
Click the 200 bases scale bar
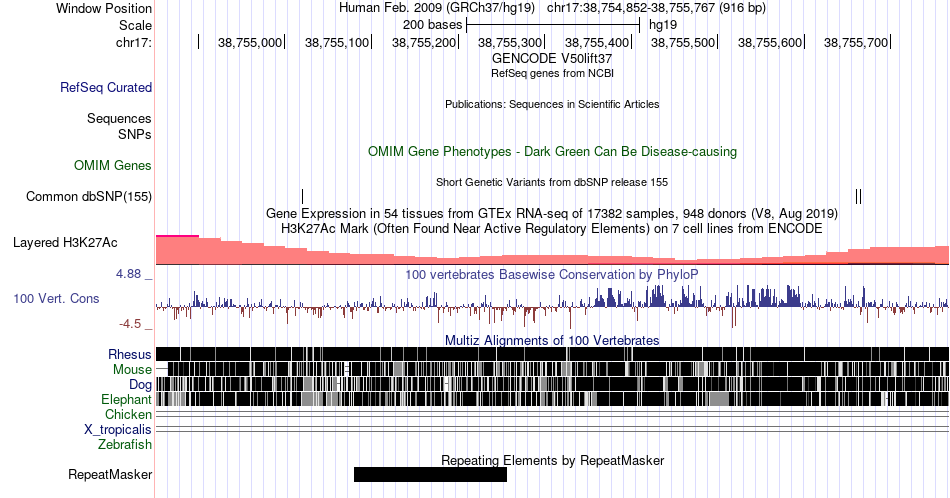tap(553, 25)
